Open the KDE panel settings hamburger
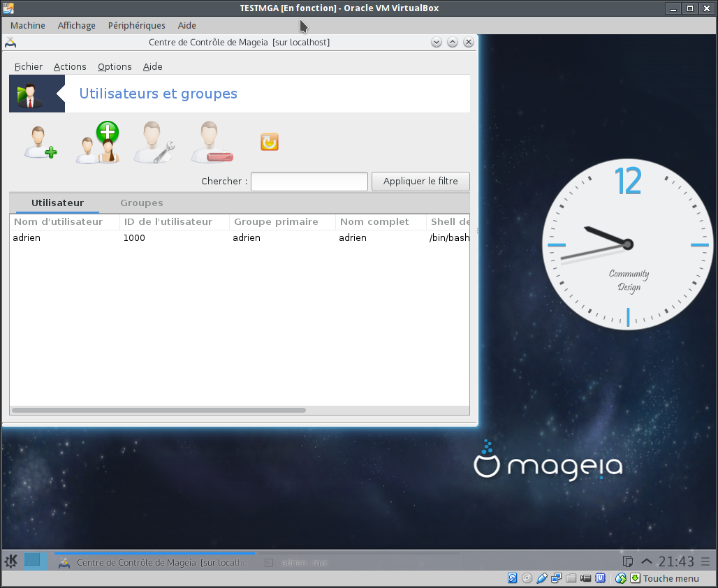 [705, 561]
